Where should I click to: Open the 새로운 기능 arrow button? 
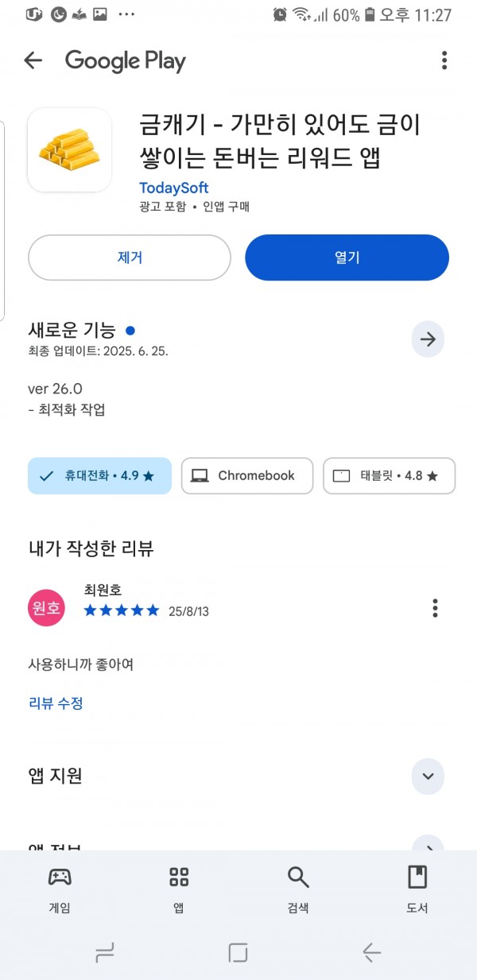click(428, 339)
